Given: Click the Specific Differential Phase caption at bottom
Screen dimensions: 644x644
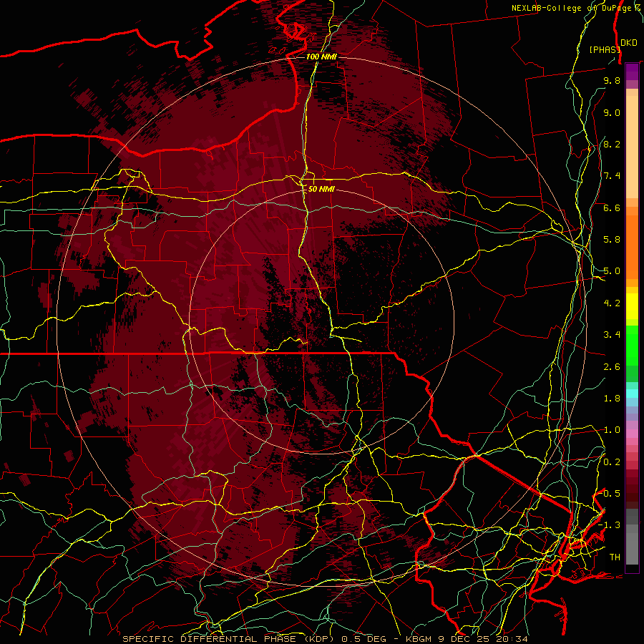Looking at the screenshot, I should [326, 639].
